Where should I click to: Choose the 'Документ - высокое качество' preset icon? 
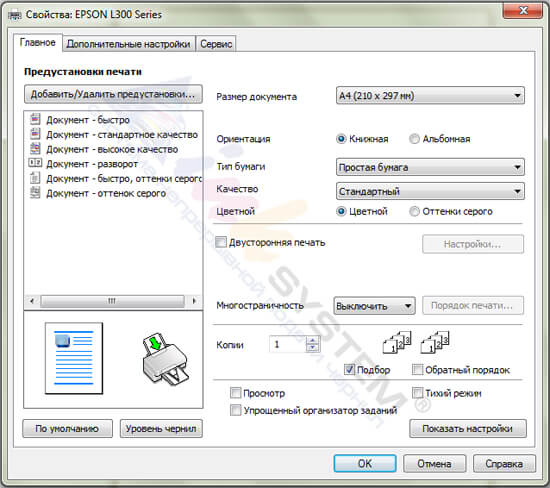coord(35,149)
